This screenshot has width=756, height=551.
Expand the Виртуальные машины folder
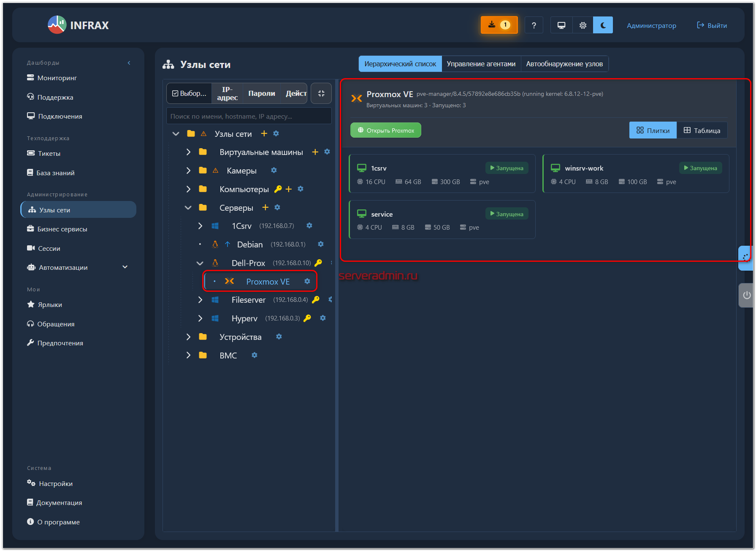click(x=188, y=152)
